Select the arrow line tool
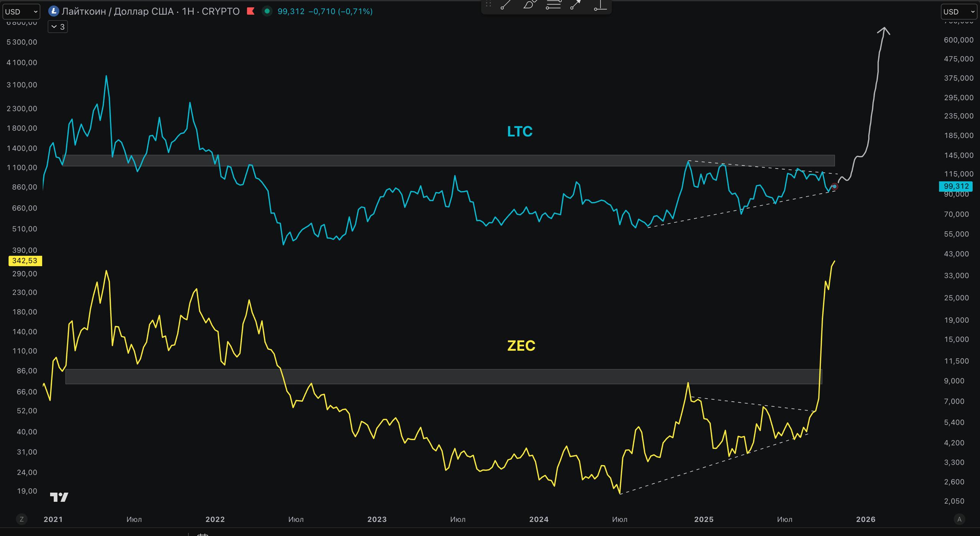The image size is (980, 536). click(x=576, y=5)
